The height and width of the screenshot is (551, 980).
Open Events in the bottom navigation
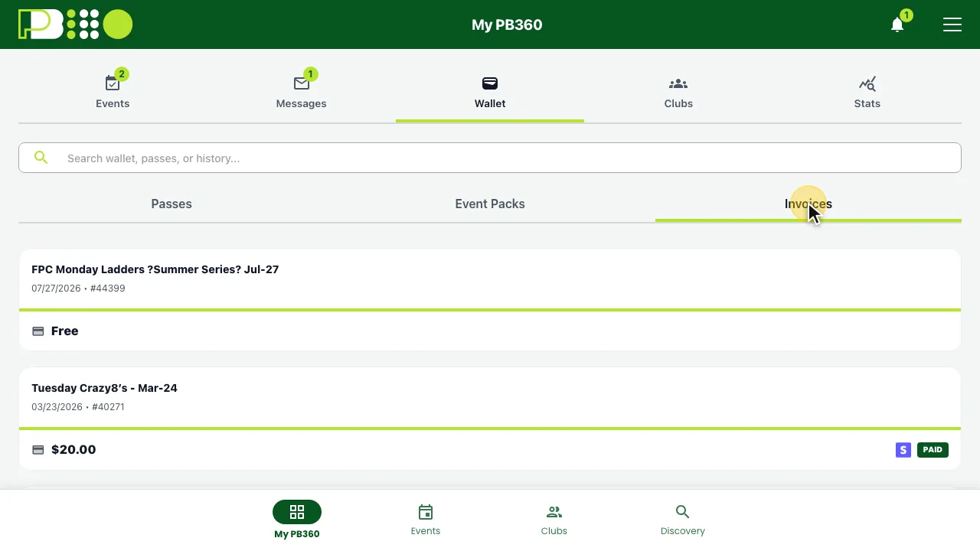(x=426, y=520)
